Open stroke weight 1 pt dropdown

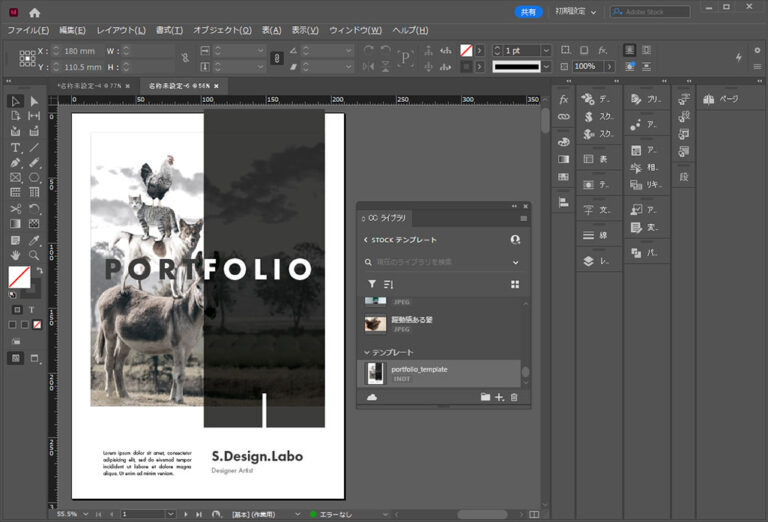[546, 50]
